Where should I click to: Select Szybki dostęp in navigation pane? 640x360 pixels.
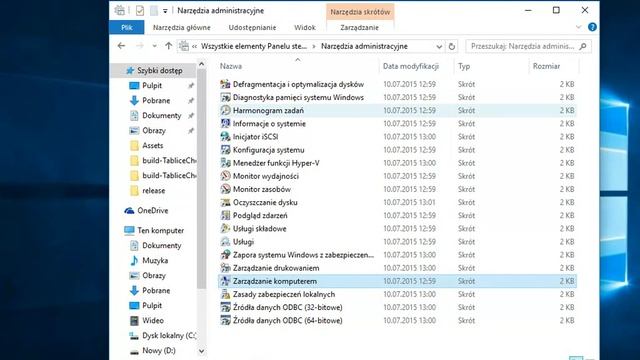click(x=160, y=71)
